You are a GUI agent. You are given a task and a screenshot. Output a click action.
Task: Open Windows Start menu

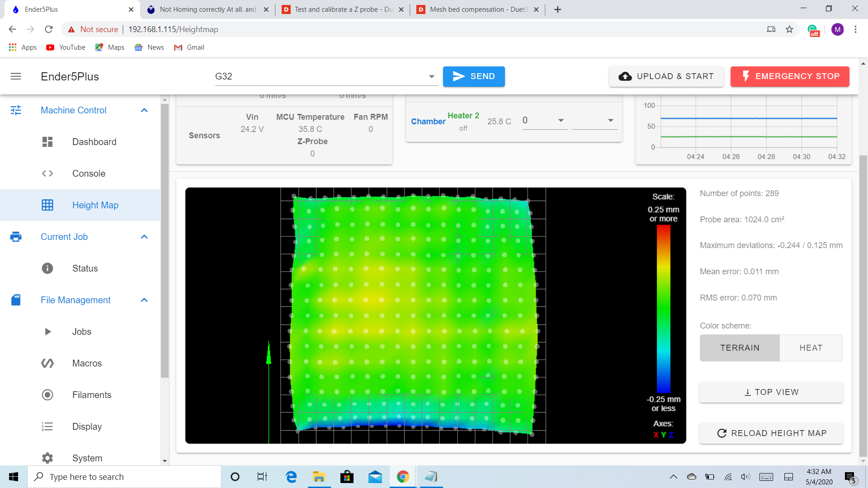pos(14,477)
